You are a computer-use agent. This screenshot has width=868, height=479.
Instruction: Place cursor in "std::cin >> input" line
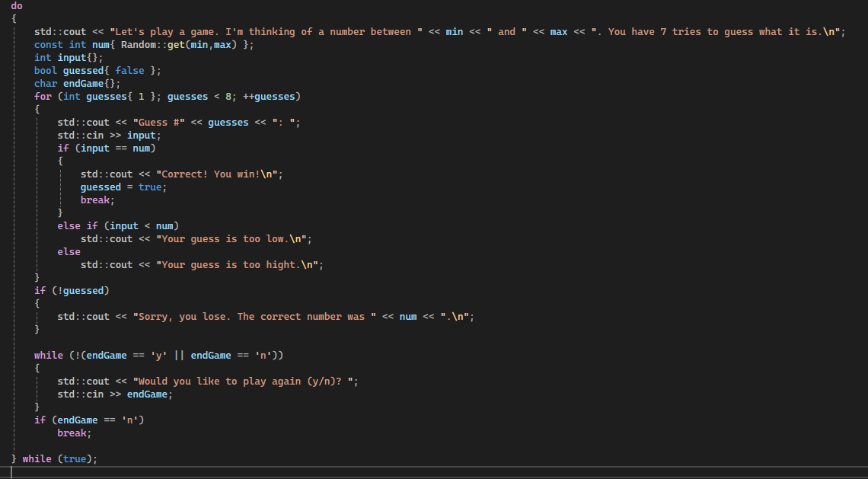[109, 136]
